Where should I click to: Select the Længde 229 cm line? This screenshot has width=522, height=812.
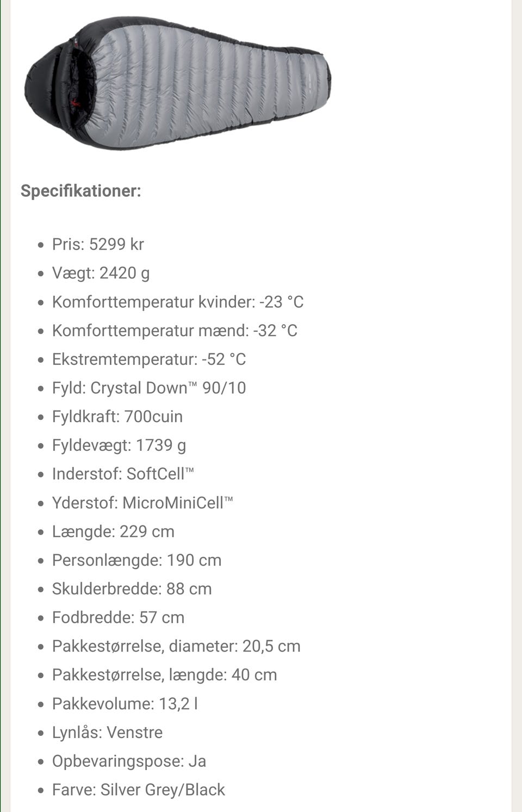coord(113,531)
